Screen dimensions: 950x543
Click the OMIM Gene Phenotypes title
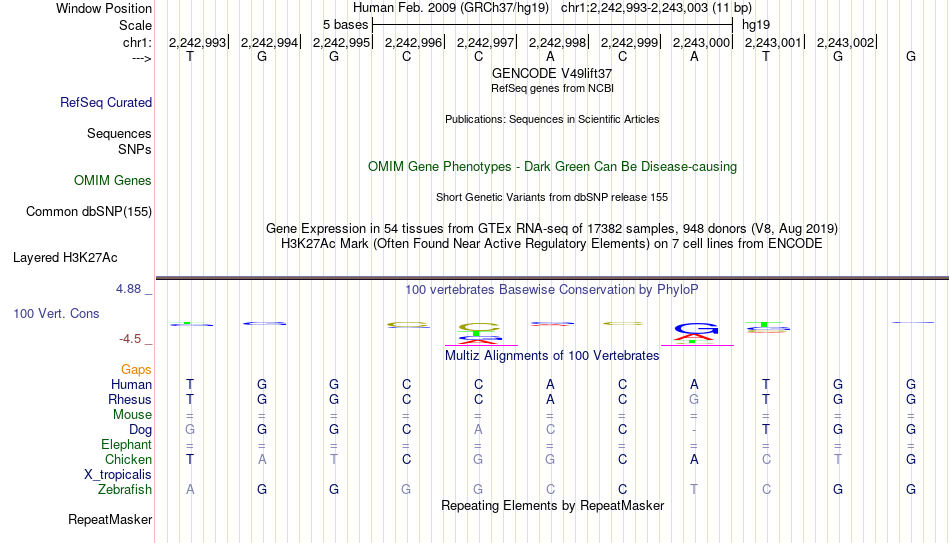click(552, 167)
